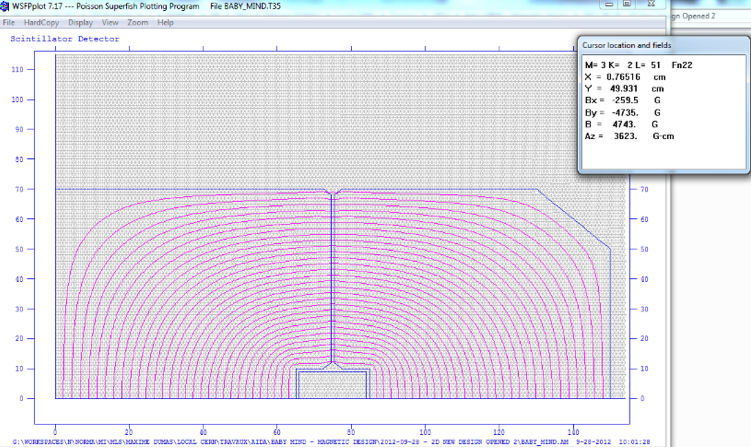Click the 'Scintillator Detector' plot title
The image size is (751, 448).
[x=64, y=39]
